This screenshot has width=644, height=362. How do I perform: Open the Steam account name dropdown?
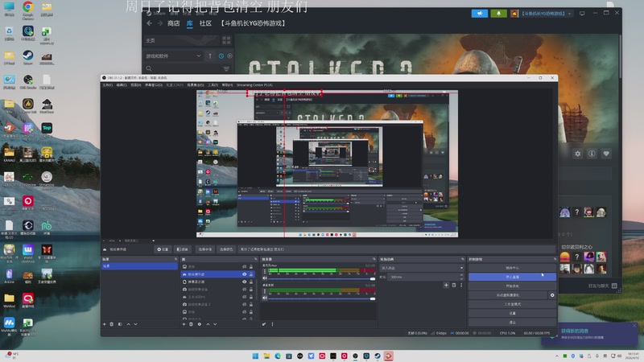[547, 14]
